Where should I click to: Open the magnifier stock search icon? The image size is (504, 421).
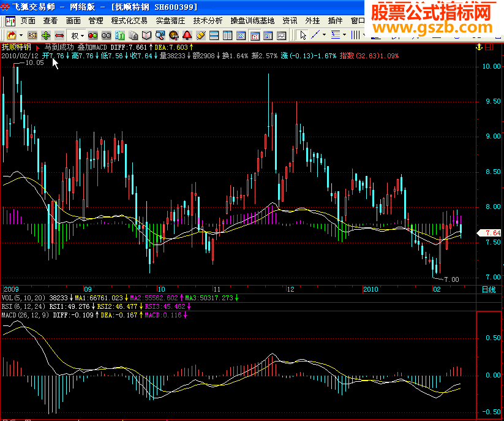click(159, 35)
